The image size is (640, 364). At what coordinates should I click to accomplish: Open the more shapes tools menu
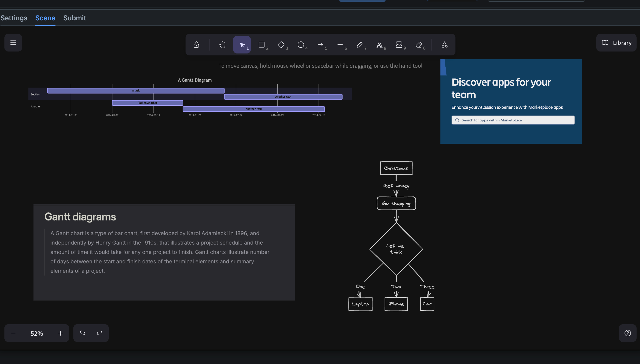[x=444, y=45]
